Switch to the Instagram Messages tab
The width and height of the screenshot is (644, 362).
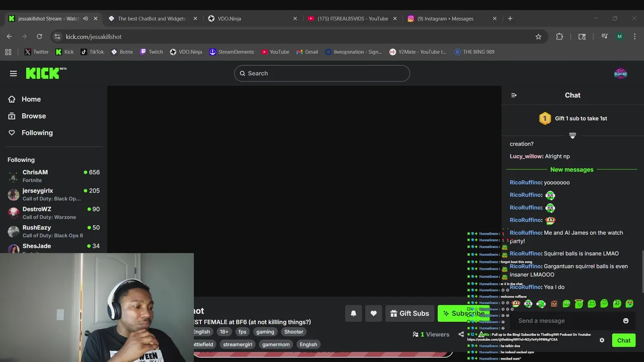tap(452, 19)
